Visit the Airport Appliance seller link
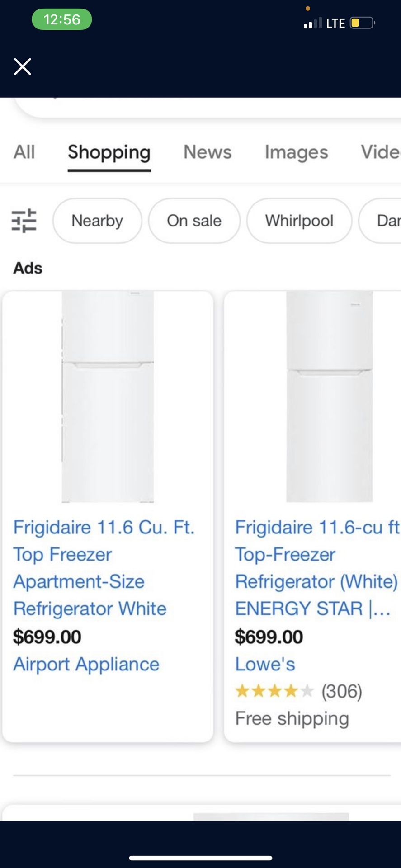Image resolution: width=401 pixels, height=868 pixels. click(x=86, y=664)
